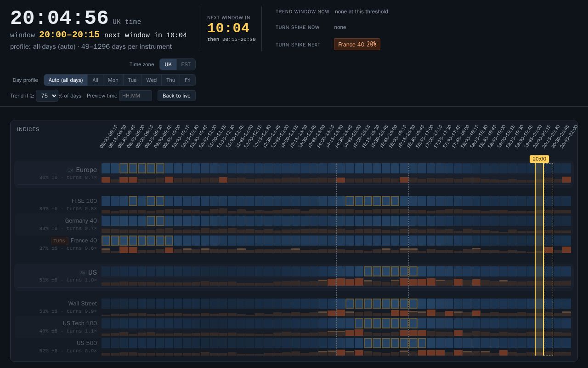
Task: Click the Back to live button
Action: tap(176, 96)
